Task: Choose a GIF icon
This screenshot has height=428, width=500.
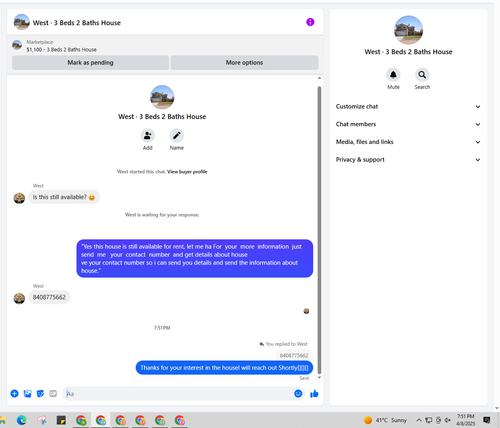Action: click(x=53, y=394)
